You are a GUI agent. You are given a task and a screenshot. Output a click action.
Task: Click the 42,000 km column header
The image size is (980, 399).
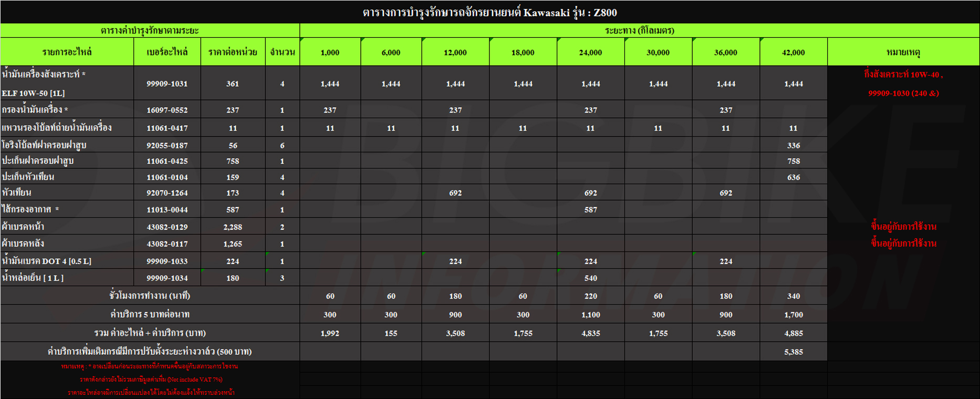(794, 52)
